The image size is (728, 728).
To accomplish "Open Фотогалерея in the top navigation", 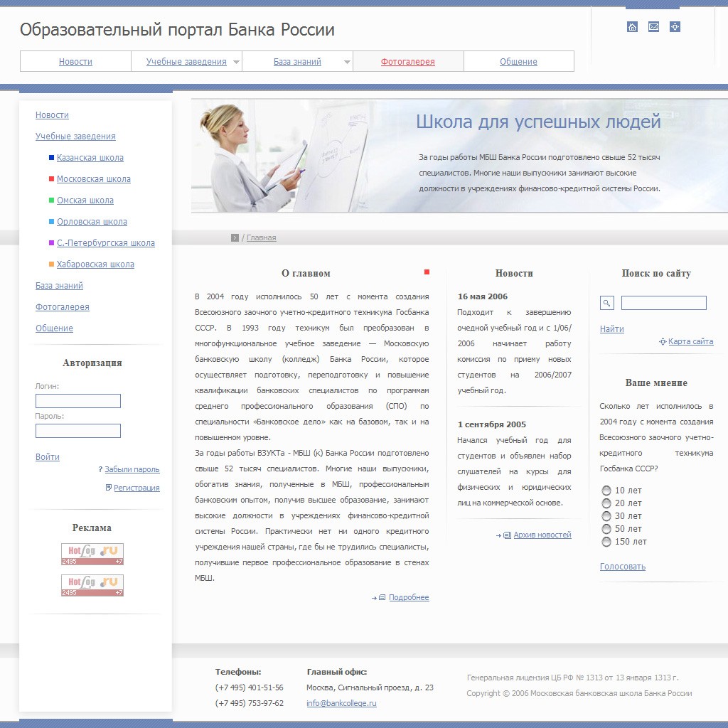I will (x=407, y=62).
